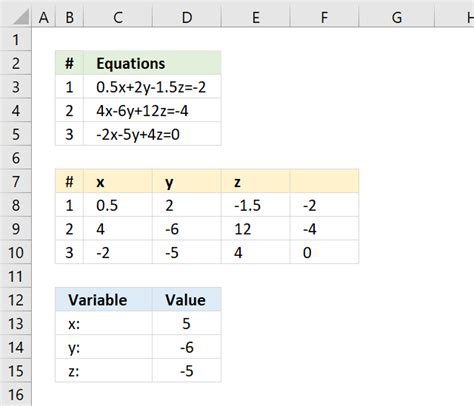Select row 16 header
Image resolution: width=474 pixels, height=406 pixels.
16,394
